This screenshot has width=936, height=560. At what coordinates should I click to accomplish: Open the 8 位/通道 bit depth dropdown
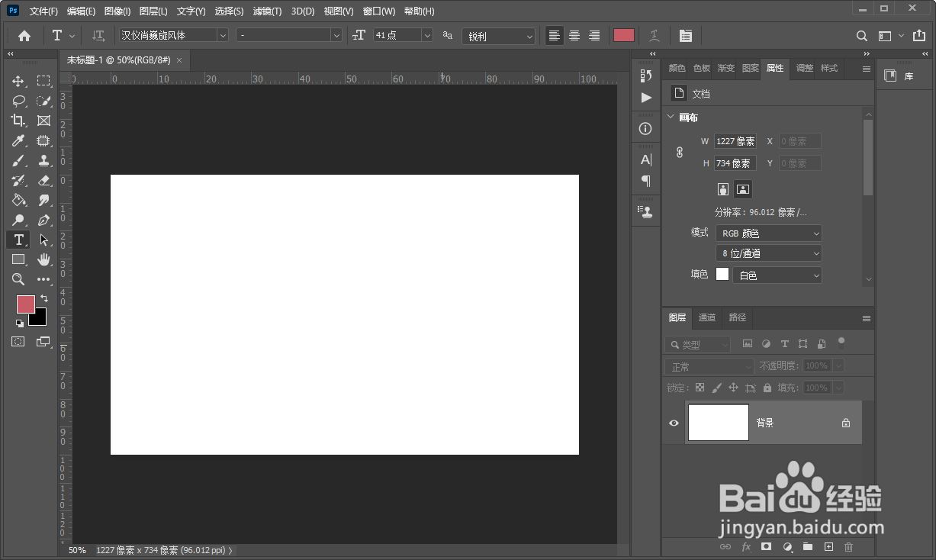point(768,253)
